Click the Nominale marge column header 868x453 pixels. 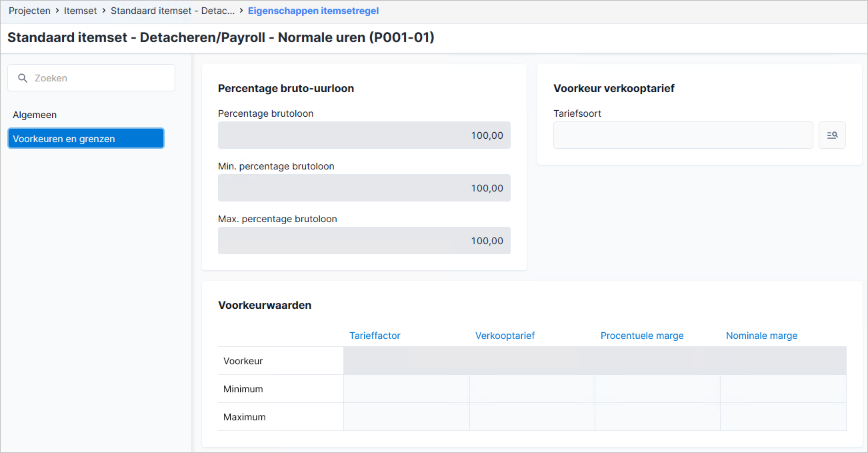click(x=761, y=336)
